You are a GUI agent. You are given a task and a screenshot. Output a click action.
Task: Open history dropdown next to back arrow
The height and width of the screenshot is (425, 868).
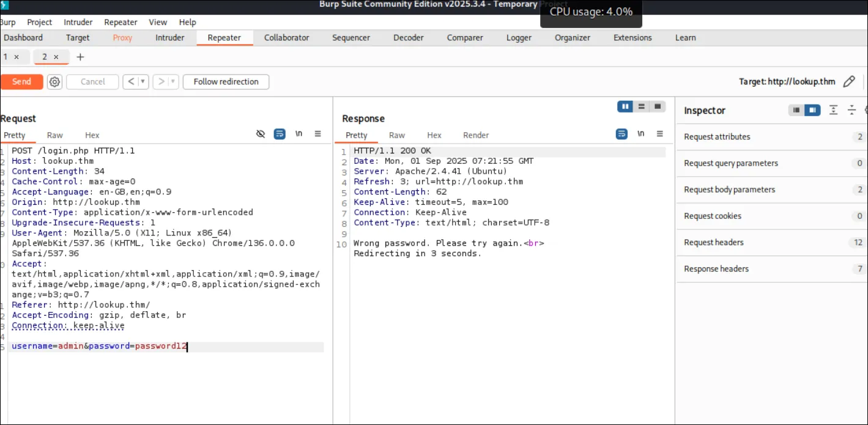(x=144, y=81)
